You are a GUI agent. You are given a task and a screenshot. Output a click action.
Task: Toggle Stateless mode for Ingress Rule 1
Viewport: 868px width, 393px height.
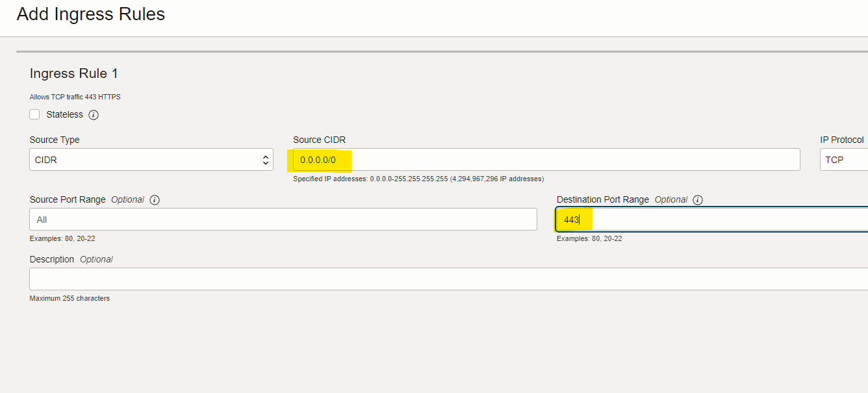pos(34,114)
